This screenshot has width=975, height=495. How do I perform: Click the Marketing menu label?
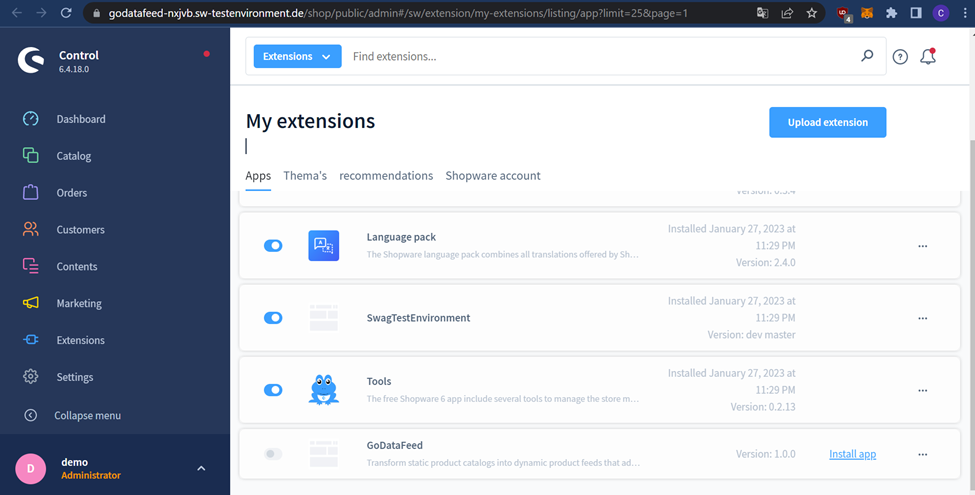(x=79, y=303)
